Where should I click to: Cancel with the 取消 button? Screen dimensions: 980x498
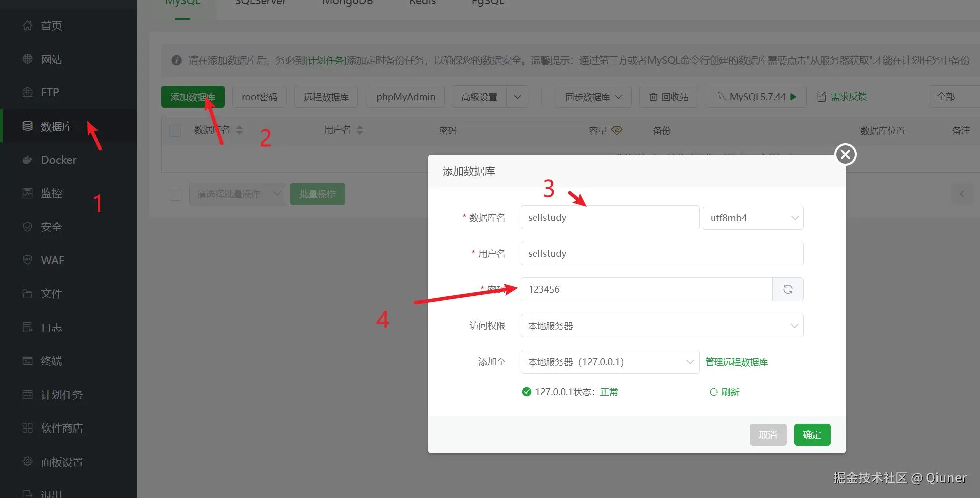[768, 435]
